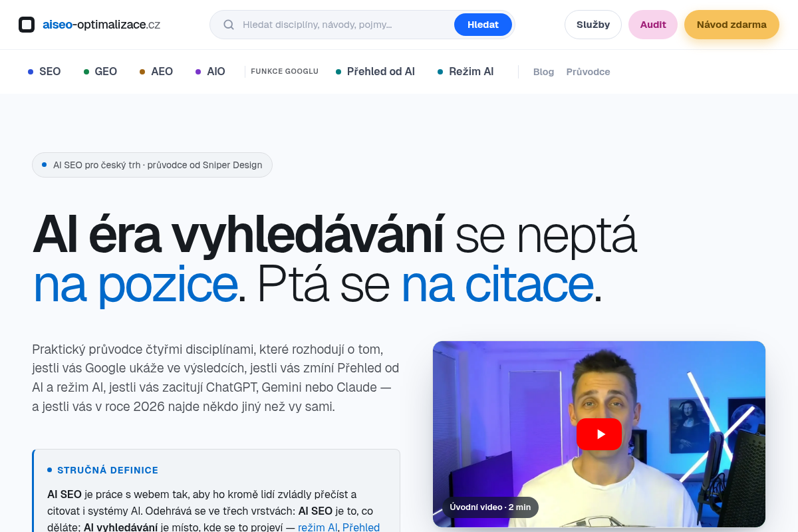
Task: Open the Přehled od AI nav item
Action: [x=375, y=71]
